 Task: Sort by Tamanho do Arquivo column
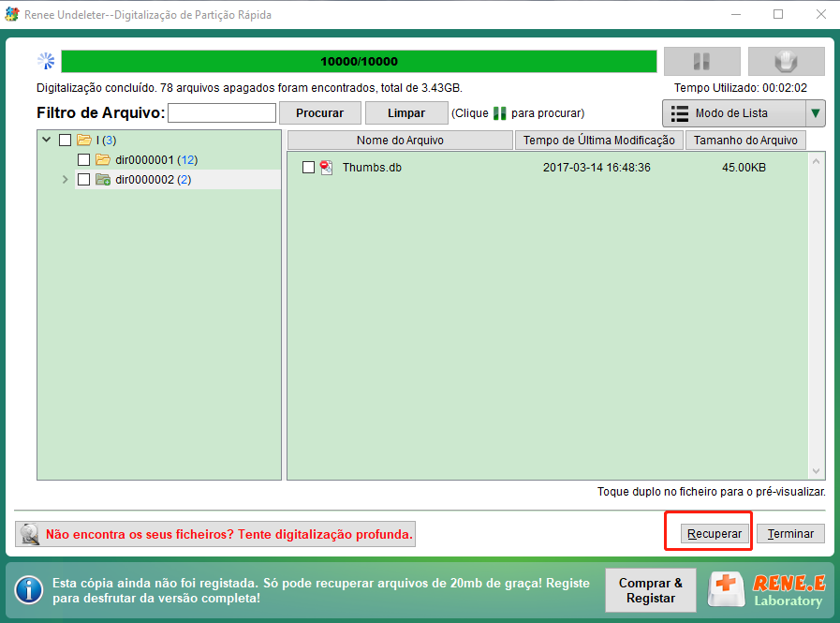click(x=745, y=140)
